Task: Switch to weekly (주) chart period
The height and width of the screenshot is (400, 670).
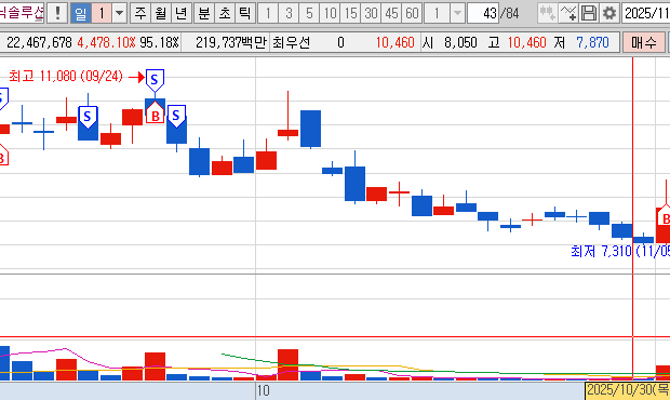Action: [140, 13]
